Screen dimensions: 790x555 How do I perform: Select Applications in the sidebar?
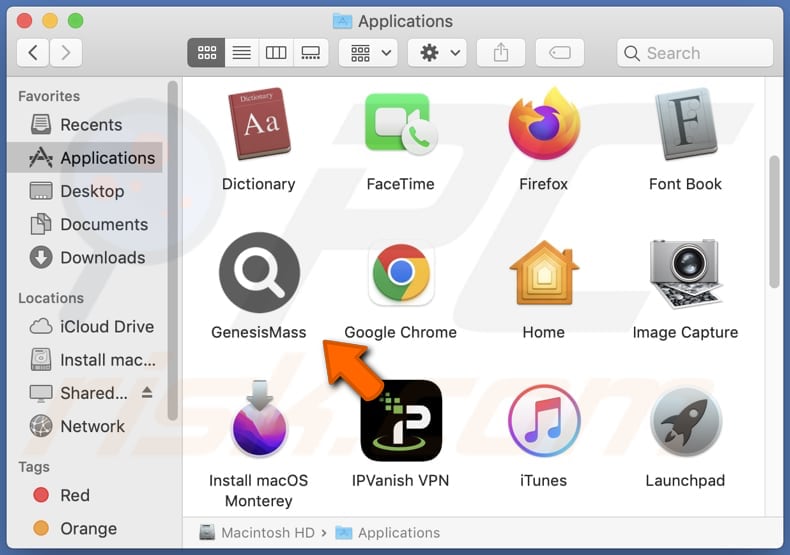click(85, 158)
